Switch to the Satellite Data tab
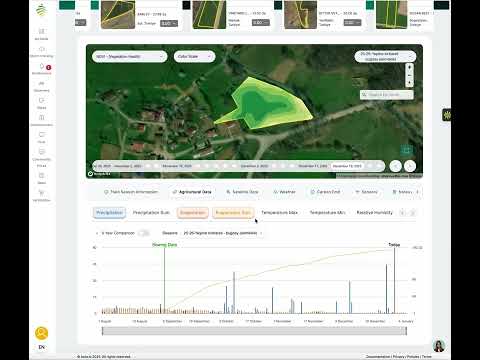 click(x=242, y=192)
